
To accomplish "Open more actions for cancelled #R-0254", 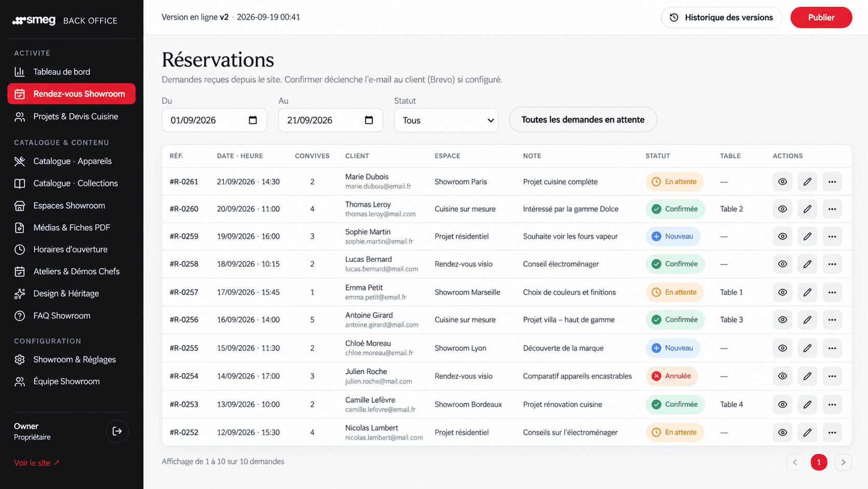I will tap(832, 376).
